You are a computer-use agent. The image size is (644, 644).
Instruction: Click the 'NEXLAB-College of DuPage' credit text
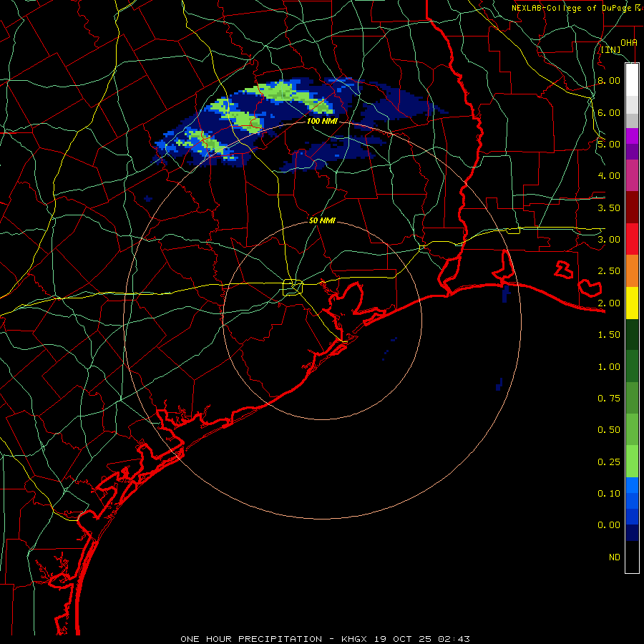pos(572,8)
